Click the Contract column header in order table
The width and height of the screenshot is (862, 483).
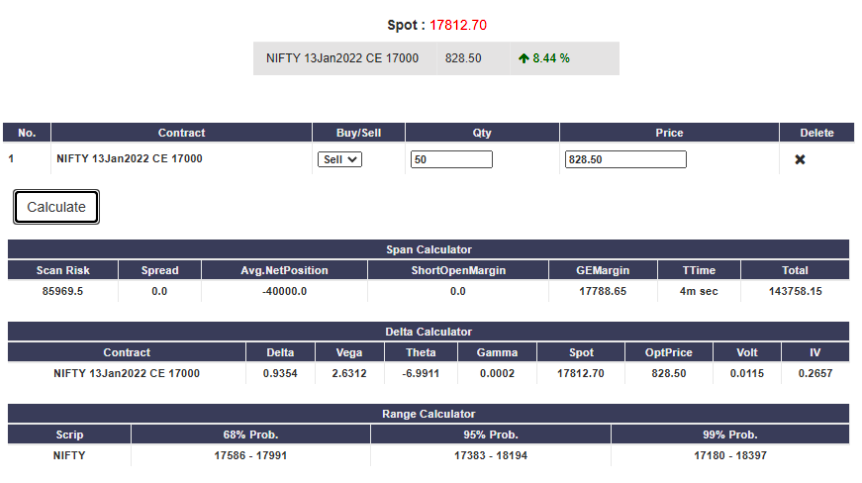pyautogui.click(x=181, y=133)
